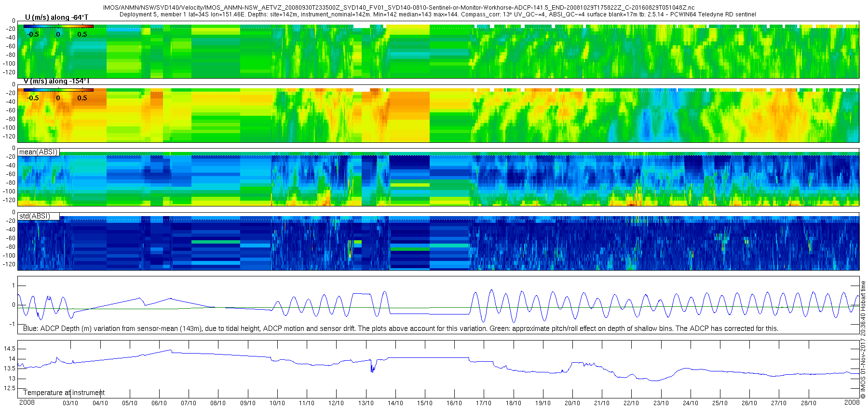868x410 pixels.
Task: Click the '12/10' date tick label
Action: [x=336, y=403]
